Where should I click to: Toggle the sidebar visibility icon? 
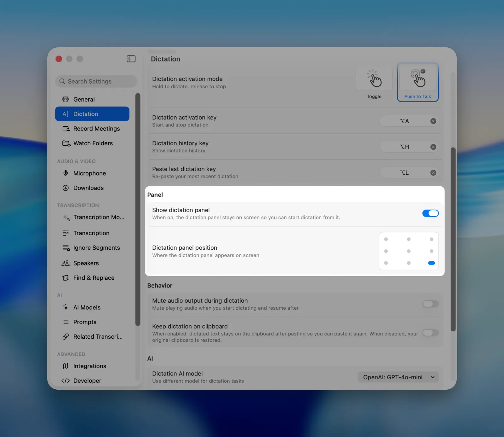pyautogui.click(x=131, y=59)
